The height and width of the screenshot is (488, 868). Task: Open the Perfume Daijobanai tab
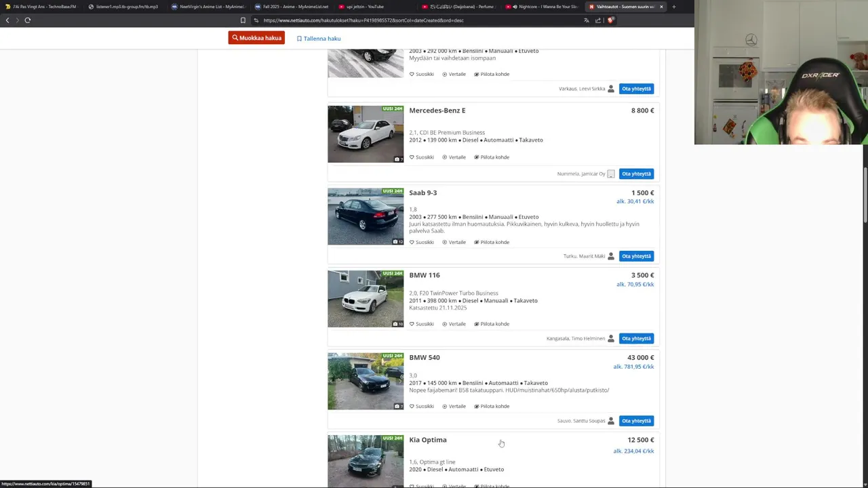[x=458, y=7]
